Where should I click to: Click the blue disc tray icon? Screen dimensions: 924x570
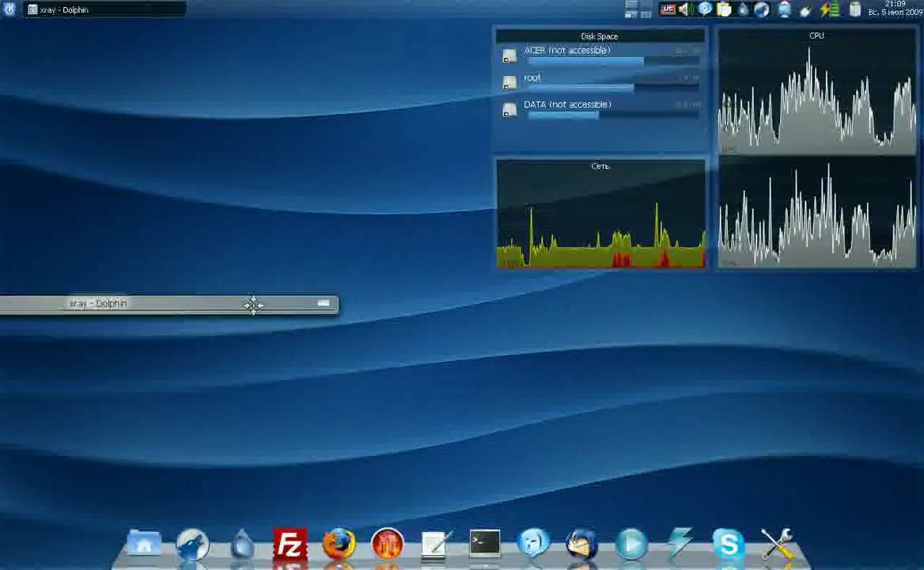point(705,9)
